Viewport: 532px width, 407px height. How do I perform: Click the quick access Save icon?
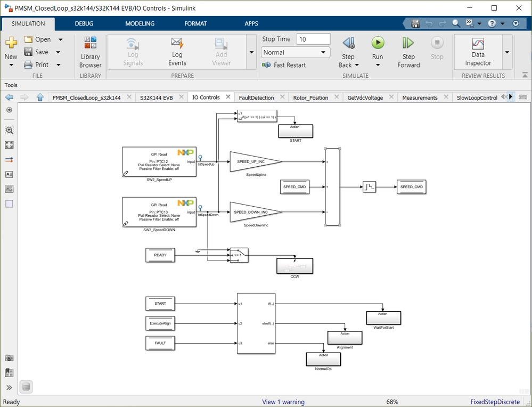coord(415,23)
